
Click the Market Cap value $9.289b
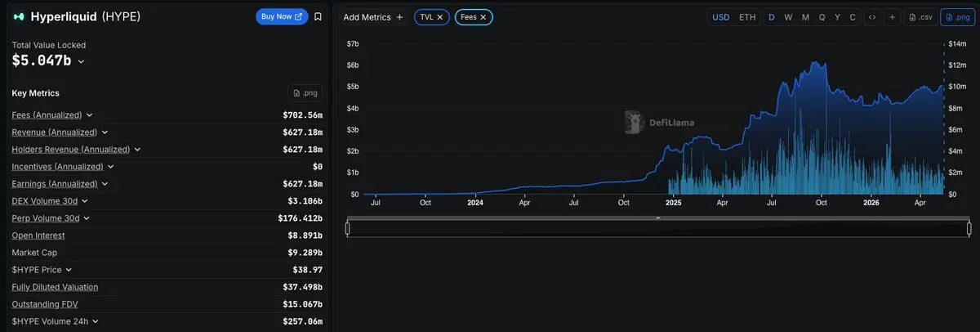302,253
